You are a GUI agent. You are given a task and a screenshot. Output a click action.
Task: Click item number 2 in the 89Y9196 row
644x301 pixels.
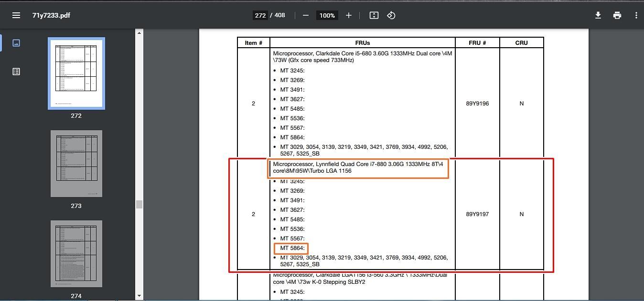coord(253,104)
